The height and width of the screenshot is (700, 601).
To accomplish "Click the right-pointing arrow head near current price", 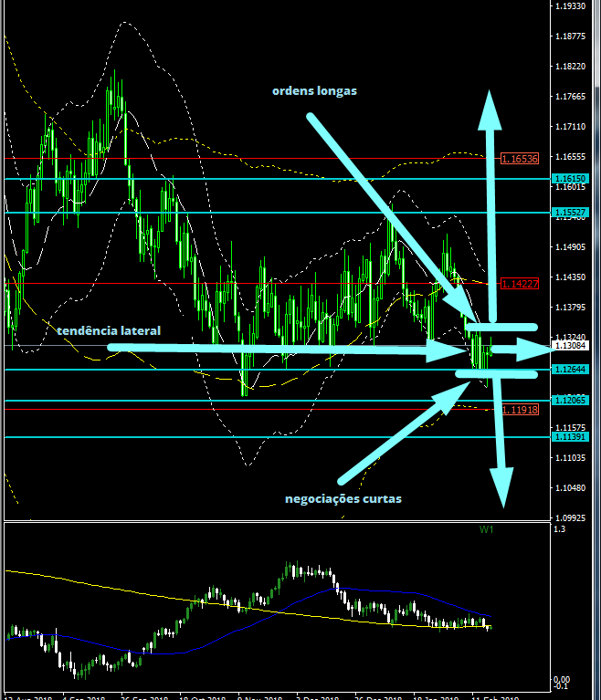I will [537, 348].
